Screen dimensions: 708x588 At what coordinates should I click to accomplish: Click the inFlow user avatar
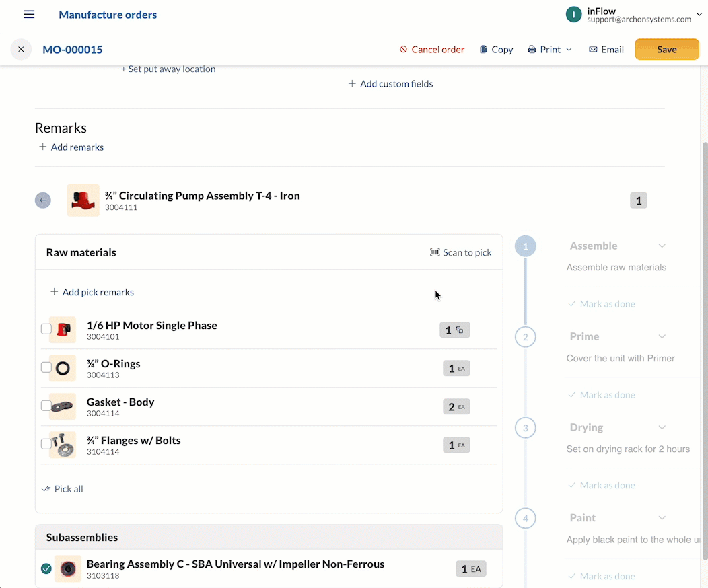pos(573,14)
